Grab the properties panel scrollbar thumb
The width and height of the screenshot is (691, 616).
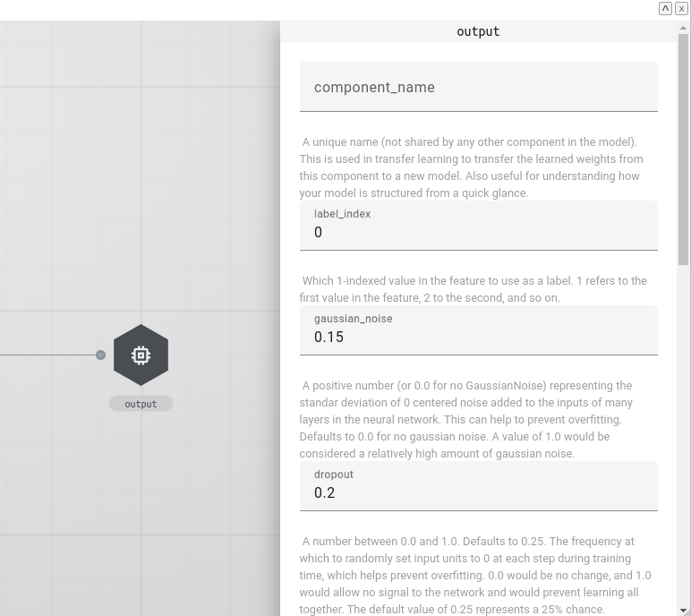[683, 152]
